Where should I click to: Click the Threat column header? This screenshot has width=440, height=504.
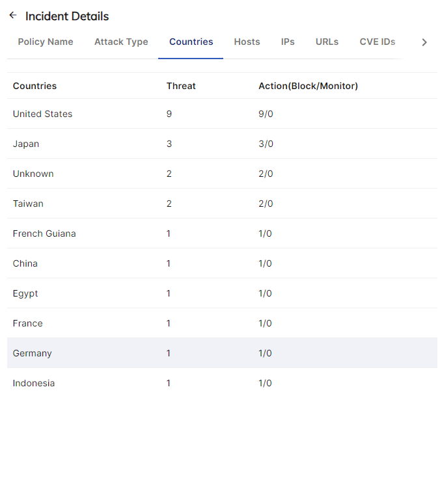point(181,86)
